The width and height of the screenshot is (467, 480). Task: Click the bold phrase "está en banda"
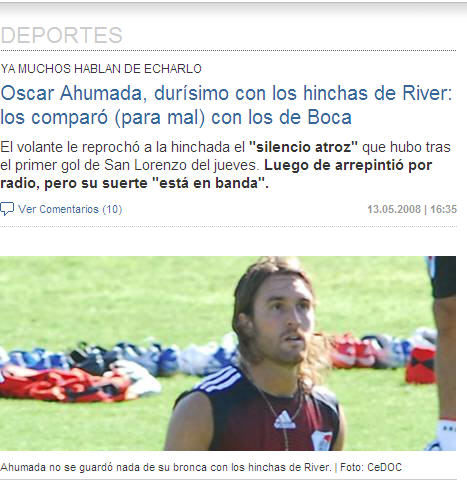click(x=209, y=183)
